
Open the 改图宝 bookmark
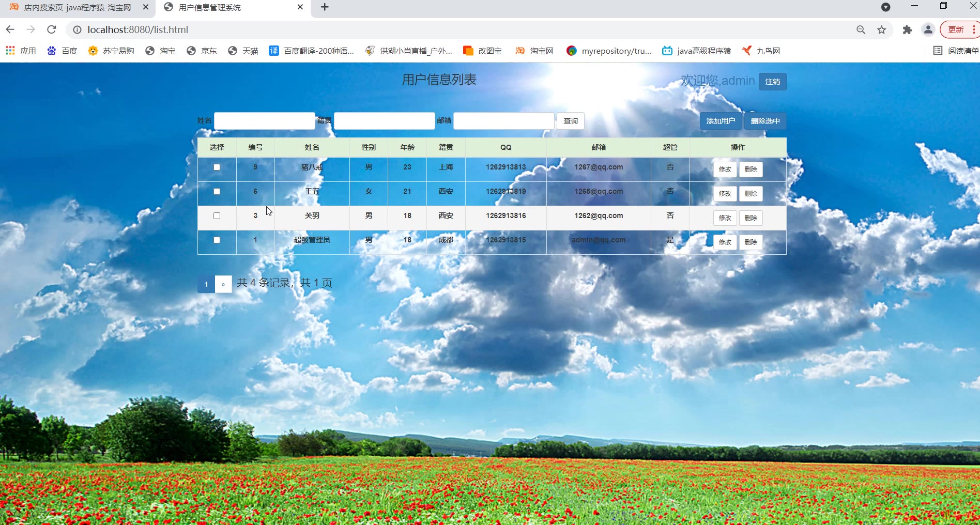[x=483, y=51]
